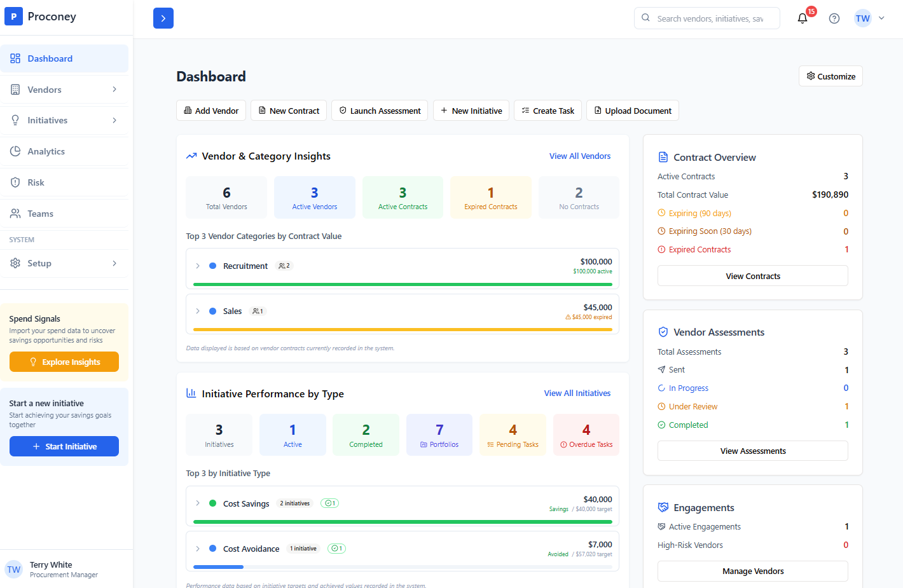Open the Dashboard menu item
This screenshot has width=903, height=588.
pyautogui.click(x=50, y=58)
